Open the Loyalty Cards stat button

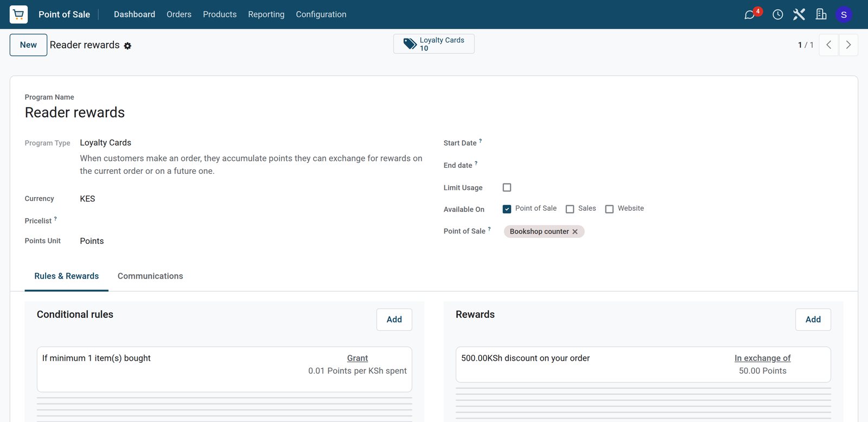[434, 44]
